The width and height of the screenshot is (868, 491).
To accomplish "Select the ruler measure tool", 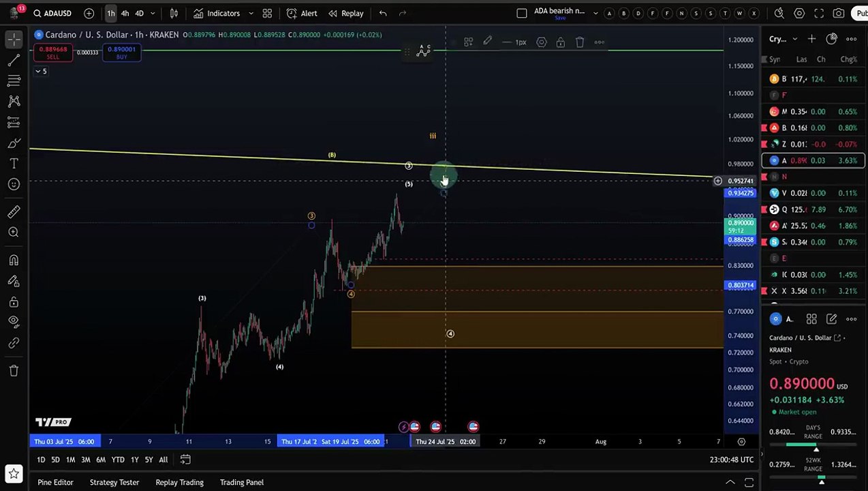I will 14,212.
